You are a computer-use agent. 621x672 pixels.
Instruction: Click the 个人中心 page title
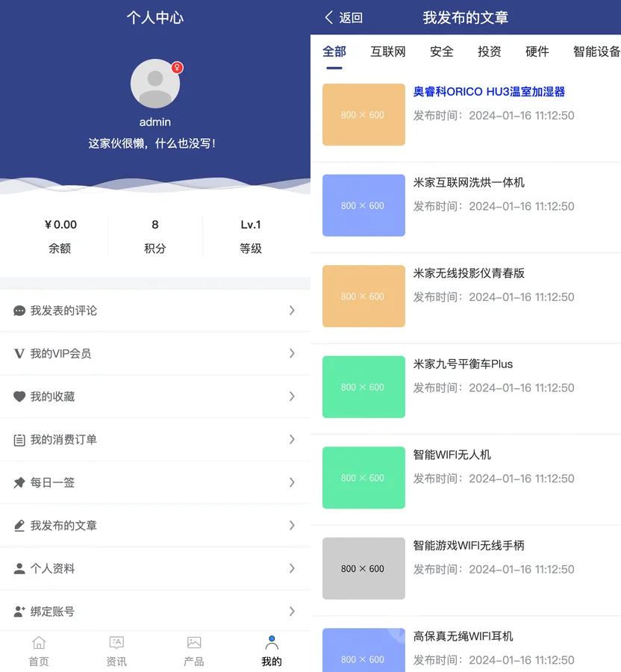pyautogui.click(x=155, y=18)
